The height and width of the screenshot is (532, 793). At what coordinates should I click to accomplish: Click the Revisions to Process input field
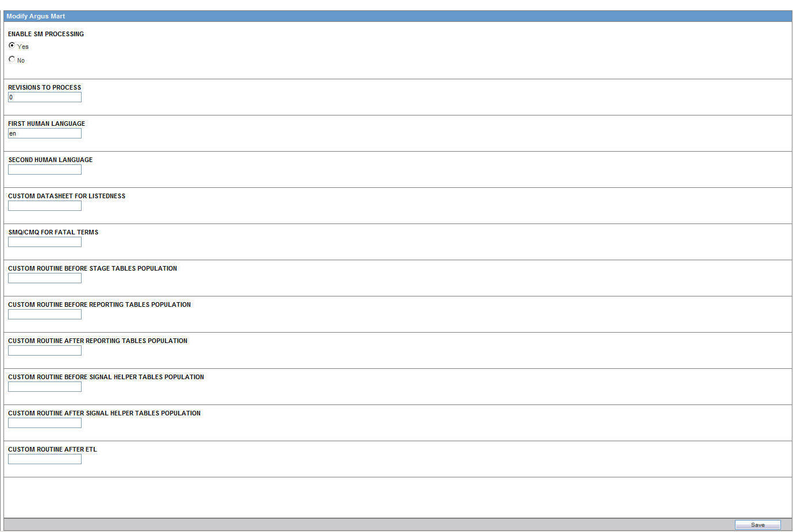(x=45, y=98)
